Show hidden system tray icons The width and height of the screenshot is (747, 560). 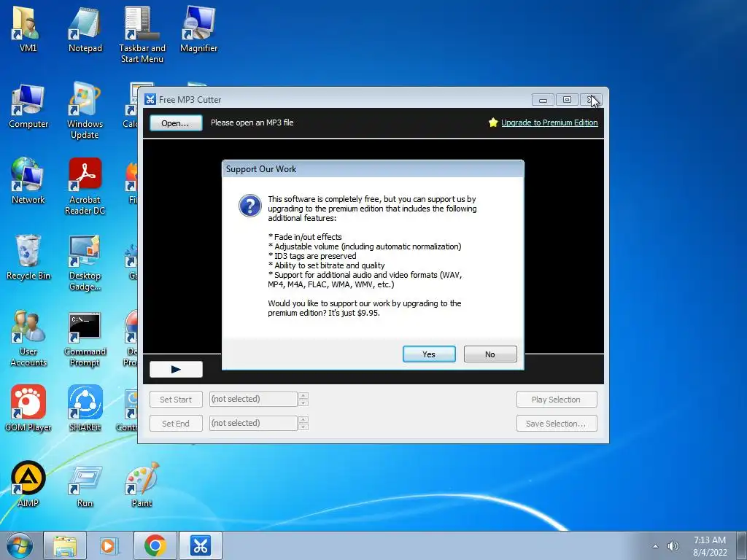tap(656, 546)
